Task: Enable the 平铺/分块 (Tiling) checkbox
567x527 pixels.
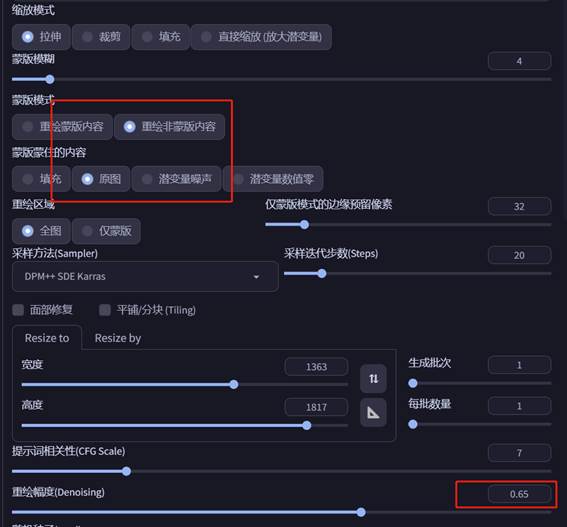Action: pos(105,310)
